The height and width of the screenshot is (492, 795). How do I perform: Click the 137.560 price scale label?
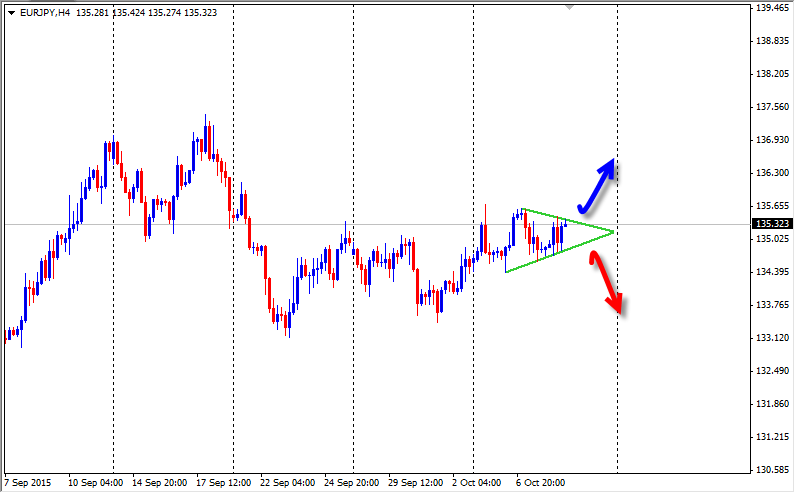772,107
